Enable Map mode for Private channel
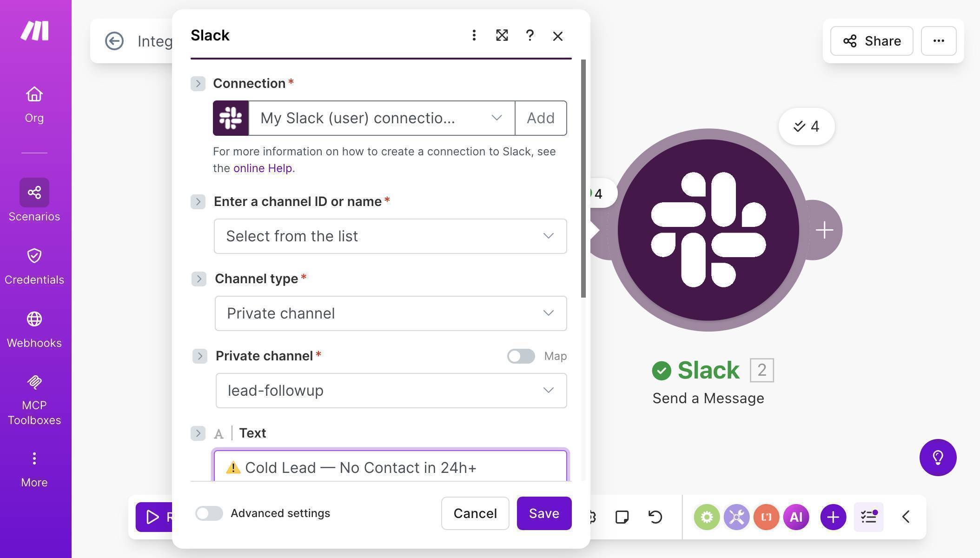 click(x=520, y=356)
